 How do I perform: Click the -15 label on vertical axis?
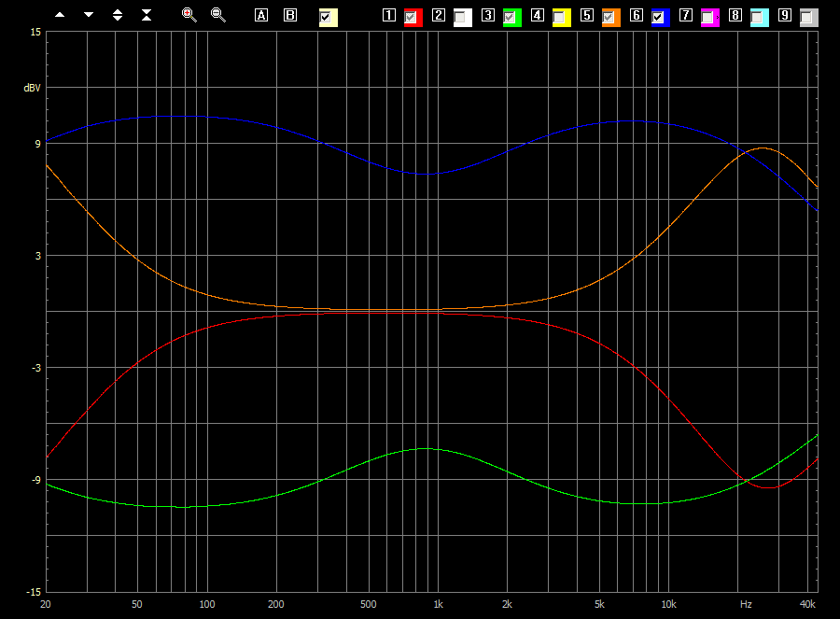click(x=34, y=592)
